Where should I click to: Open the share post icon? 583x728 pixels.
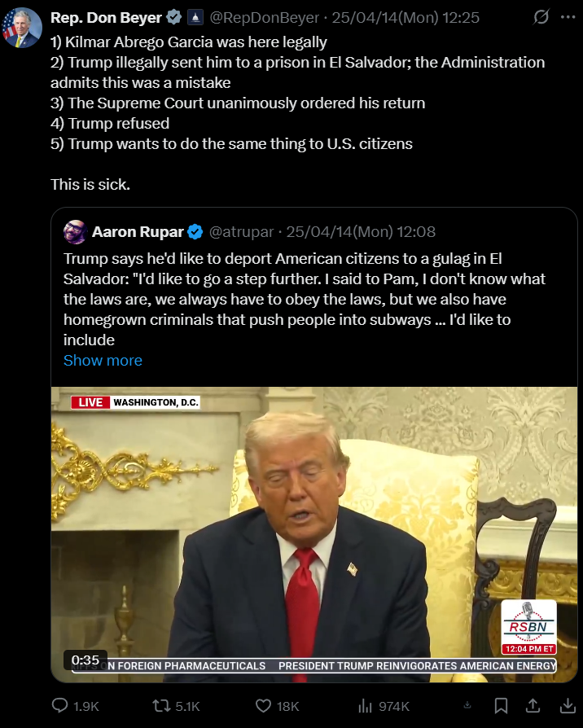tap(533, 706)
